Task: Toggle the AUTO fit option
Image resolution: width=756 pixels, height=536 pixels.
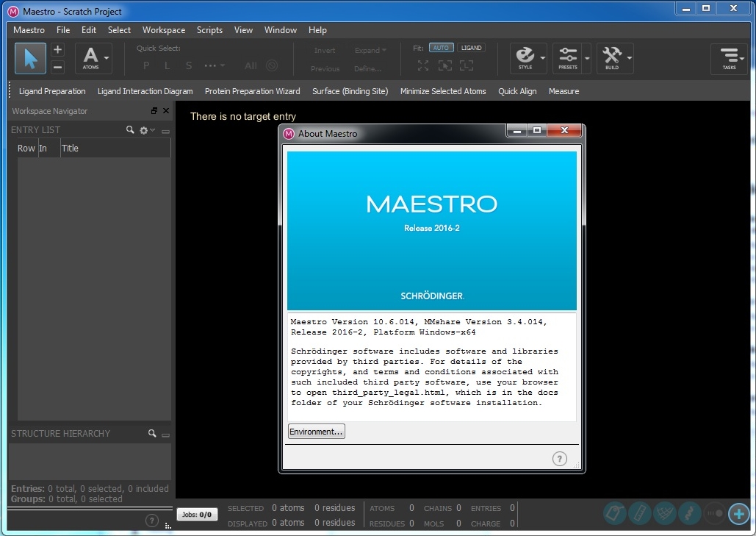Action: pos(441,48)
